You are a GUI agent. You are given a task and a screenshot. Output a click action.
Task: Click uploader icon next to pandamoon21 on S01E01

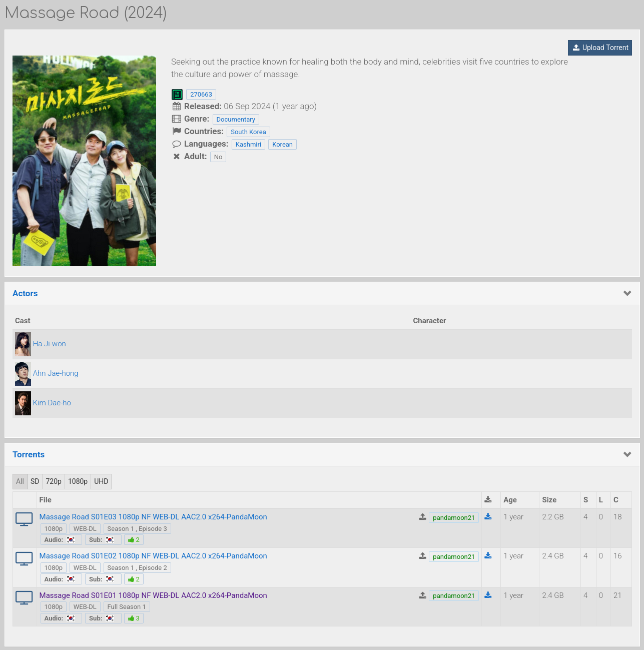pos(423,595)
